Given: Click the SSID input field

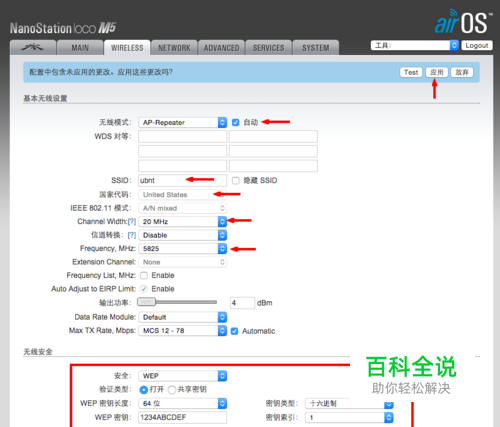Looking at the screenshot, I should pos(183,180).
